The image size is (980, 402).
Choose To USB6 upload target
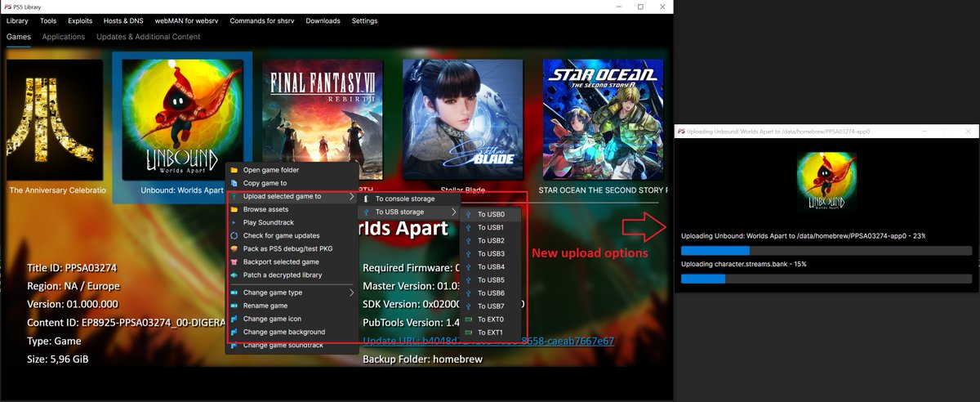click(x=490, y=293)
